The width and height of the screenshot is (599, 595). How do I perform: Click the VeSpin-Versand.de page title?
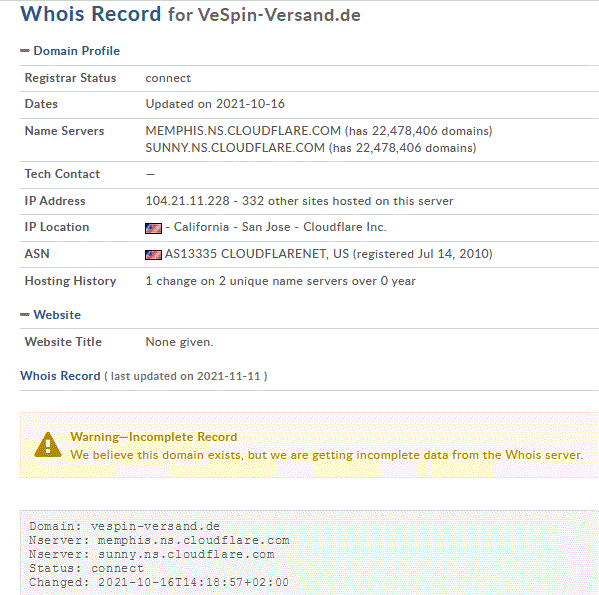(x=279, y=15)
